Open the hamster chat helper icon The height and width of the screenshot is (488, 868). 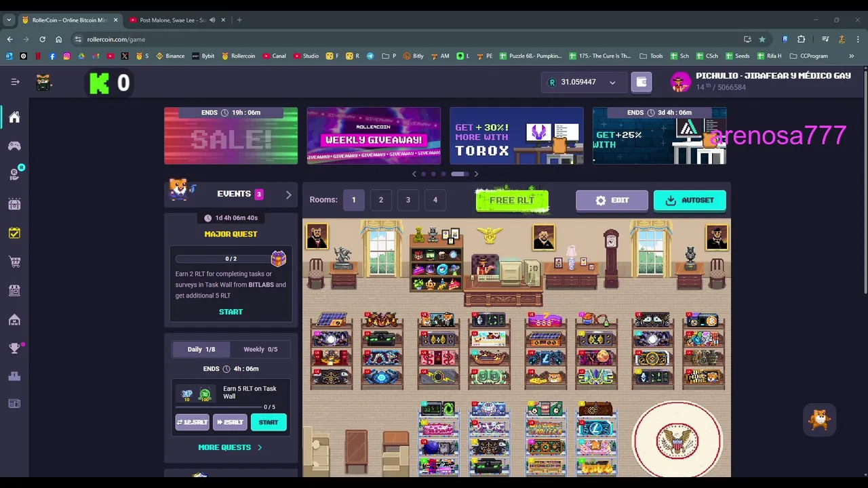(819, 420)
